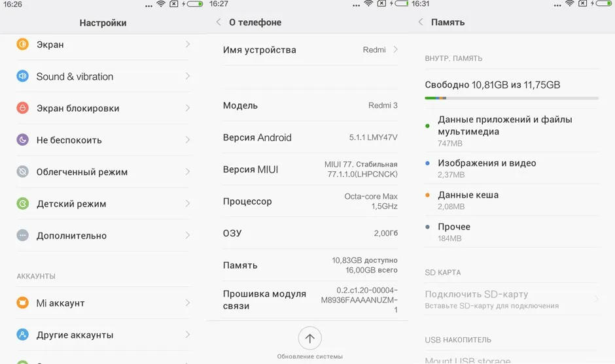Tap the Другие аккаунты person icon
615x364 pixels.
coord(22,335)
